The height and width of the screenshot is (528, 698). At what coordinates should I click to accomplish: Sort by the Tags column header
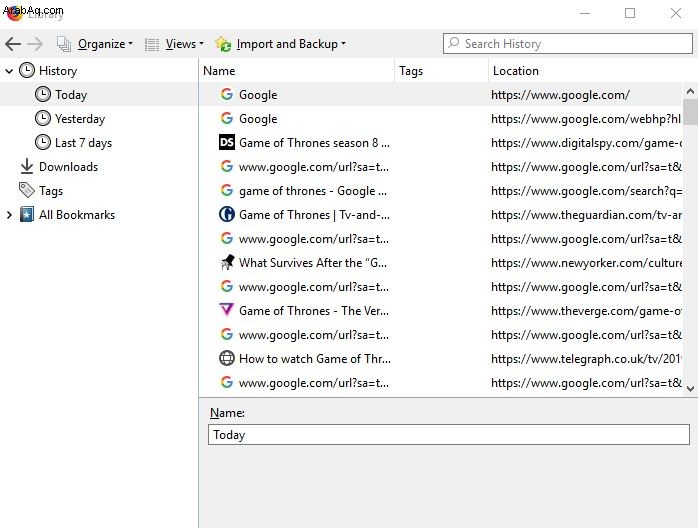point(442,71)
